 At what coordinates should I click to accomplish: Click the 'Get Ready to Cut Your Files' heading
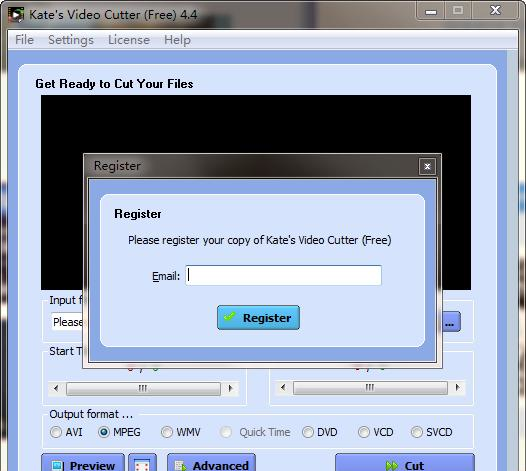pyautogui.click(x=114, y=84)
